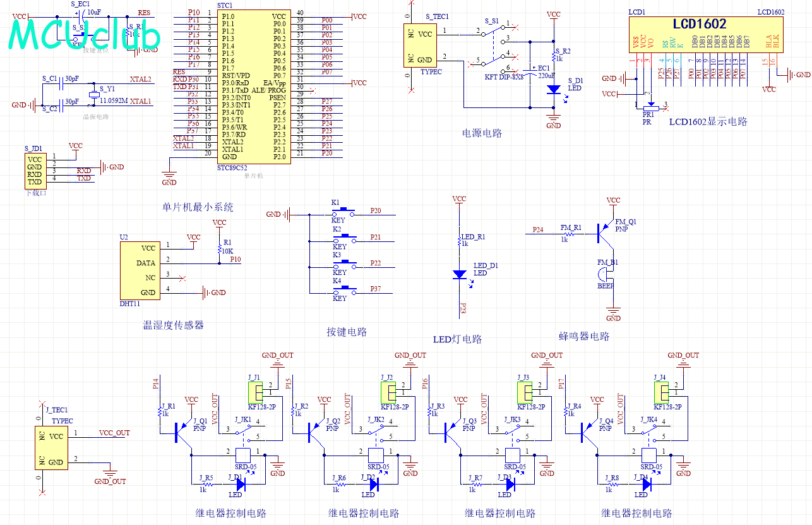Select the R1 10K pull-up resistor

[x=219, y=249]
